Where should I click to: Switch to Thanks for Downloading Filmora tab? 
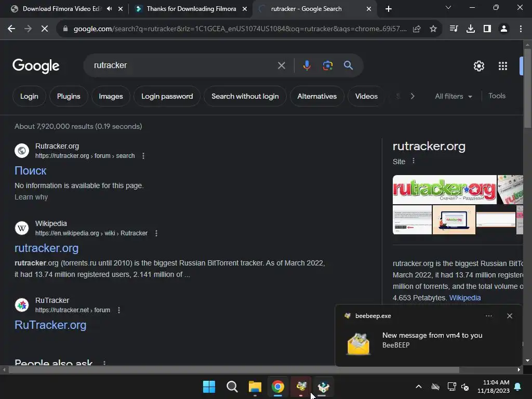[191, 9]
